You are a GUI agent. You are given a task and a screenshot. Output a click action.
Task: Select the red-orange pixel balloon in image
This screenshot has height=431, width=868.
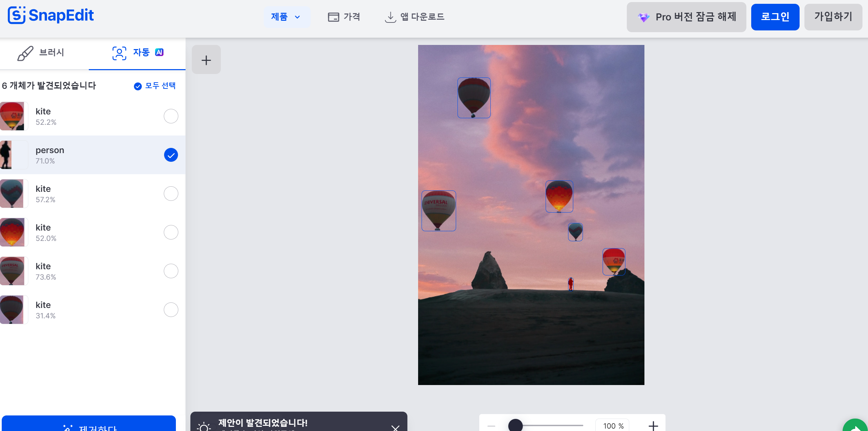(559, 196)
